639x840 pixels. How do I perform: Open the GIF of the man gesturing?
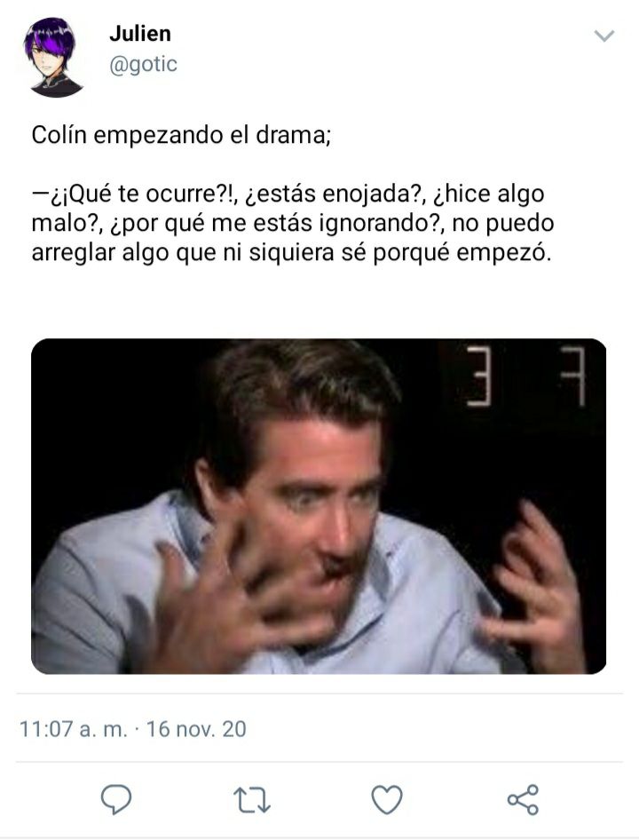tap(319, 506)
